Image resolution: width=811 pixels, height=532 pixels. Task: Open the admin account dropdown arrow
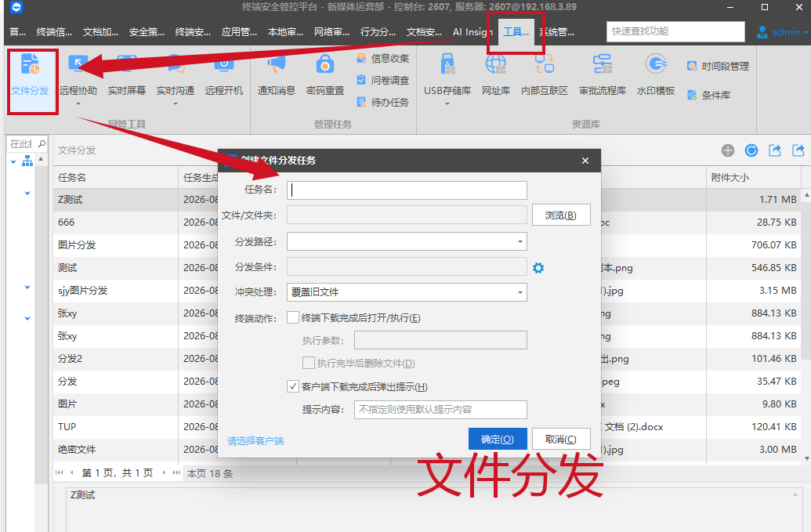click(x=806, y=32)
